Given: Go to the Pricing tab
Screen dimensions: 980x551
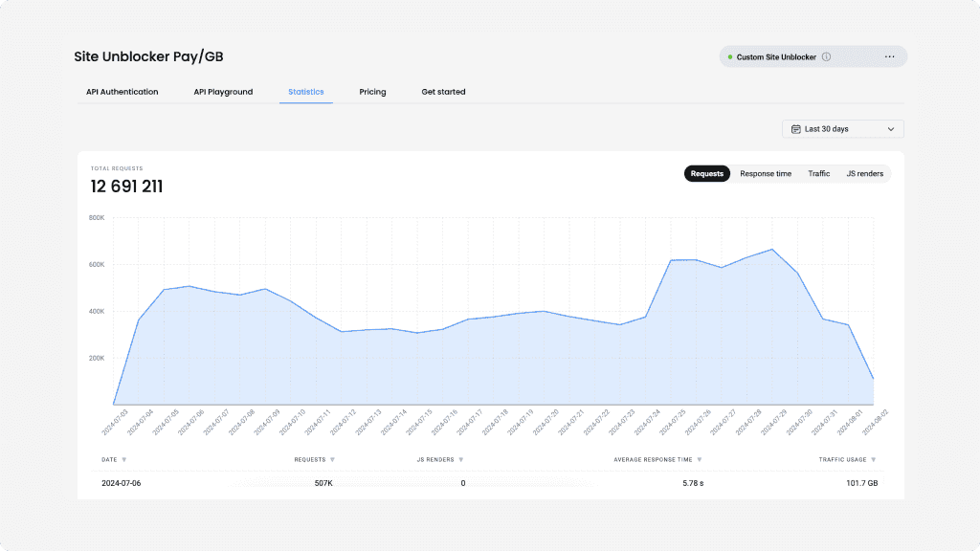Looking at the screenshot, I should [x=372, y=92].
